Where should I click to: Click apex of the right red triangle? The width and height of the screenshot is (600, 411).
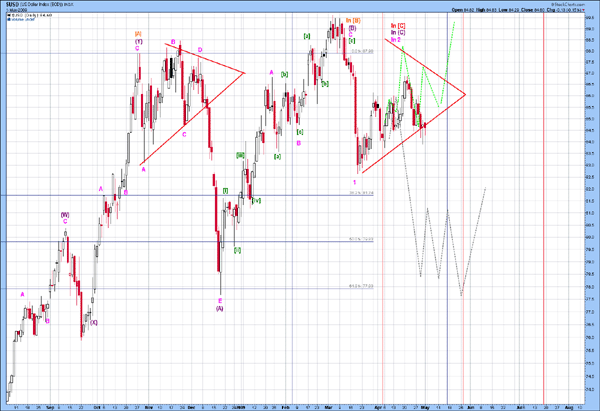(x=465, y=95)
